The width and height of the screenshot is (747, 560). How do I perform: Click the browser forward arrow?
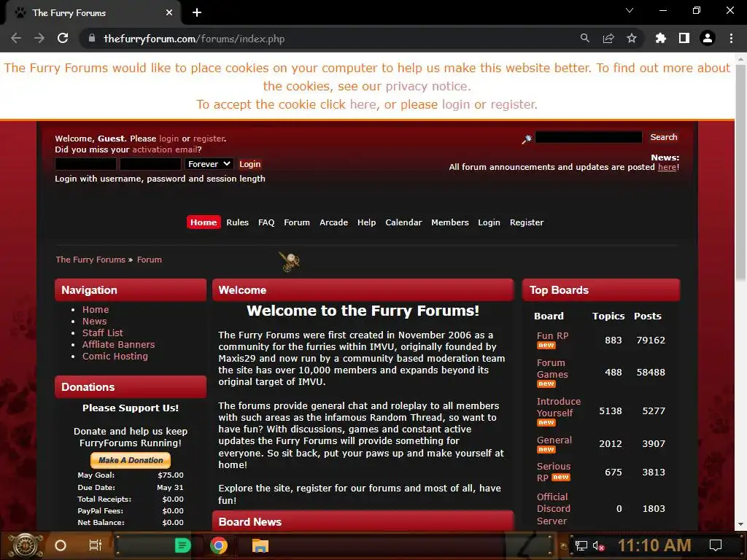pyautogui.click(x=39, y=38)
